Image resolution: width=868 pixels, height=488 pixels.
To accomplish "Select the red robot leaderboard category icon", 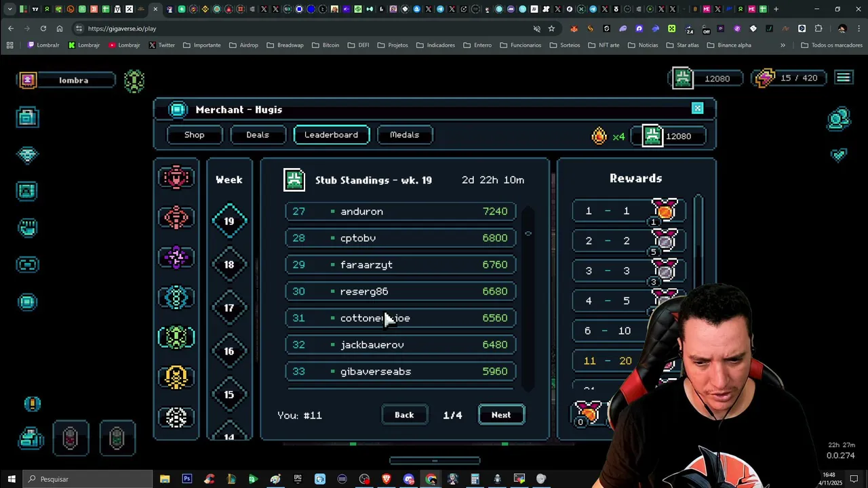I will point(176,177).
